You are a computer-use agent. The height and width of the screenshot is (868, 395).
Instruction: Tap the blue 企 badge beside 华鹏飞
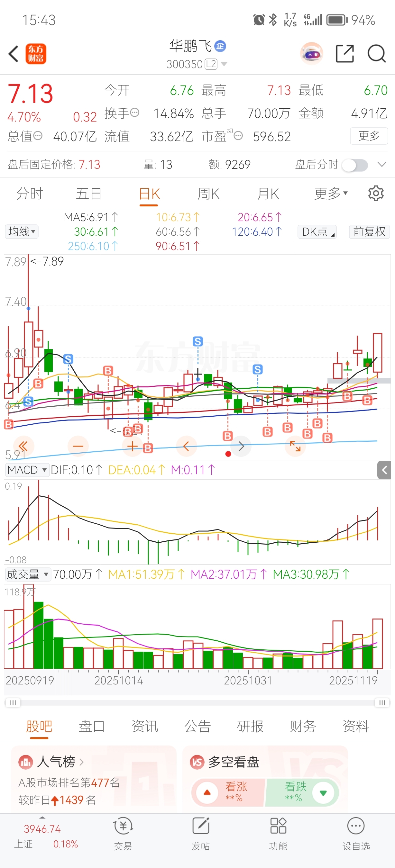coord(220,46)
